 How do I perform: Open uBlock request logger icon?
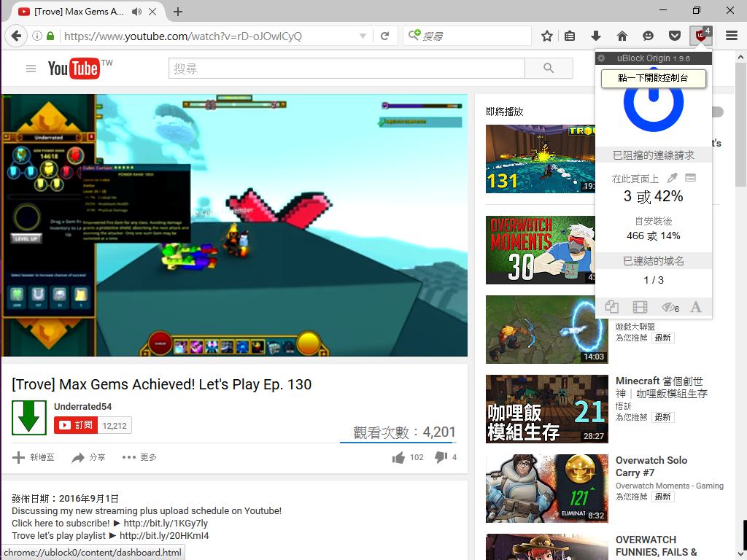click(691, 178)
